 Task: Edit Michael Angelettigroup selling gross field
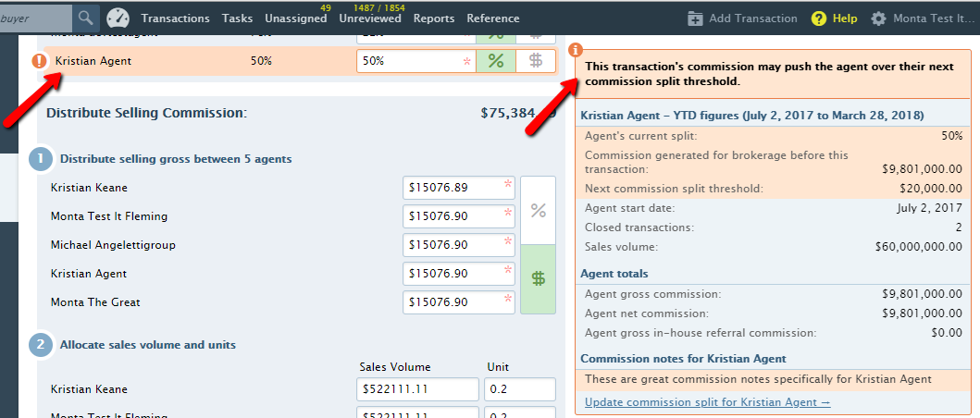(459, 245)
